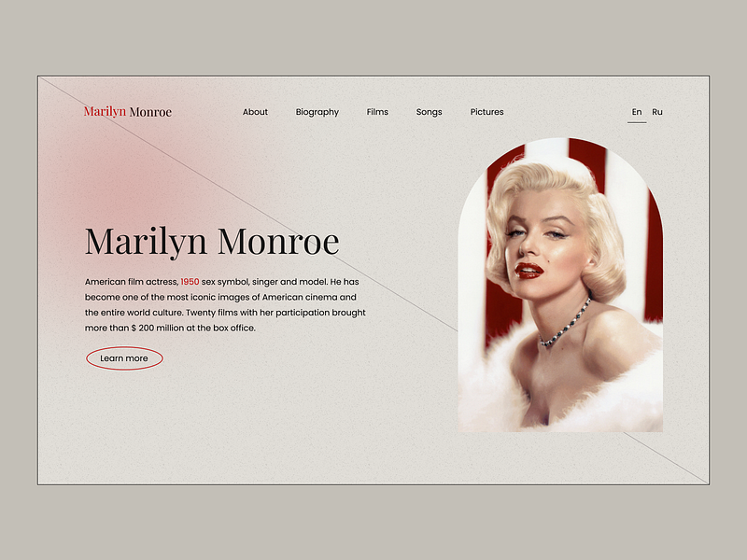Select the "En" language option
This screenshot has width=747, height=560.
tap(636, 111)
